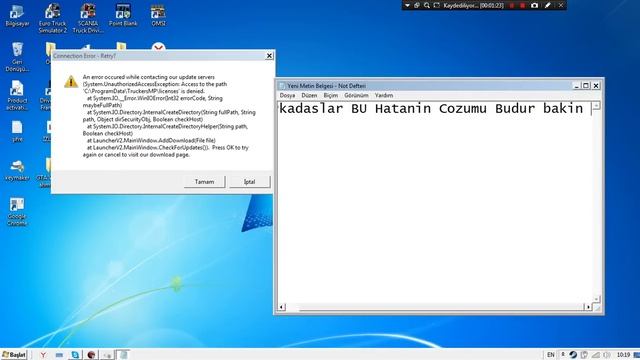This screenshot has width=640, height=360.
Task: Click the Notepad title bar icon
Action: [282, 86]
